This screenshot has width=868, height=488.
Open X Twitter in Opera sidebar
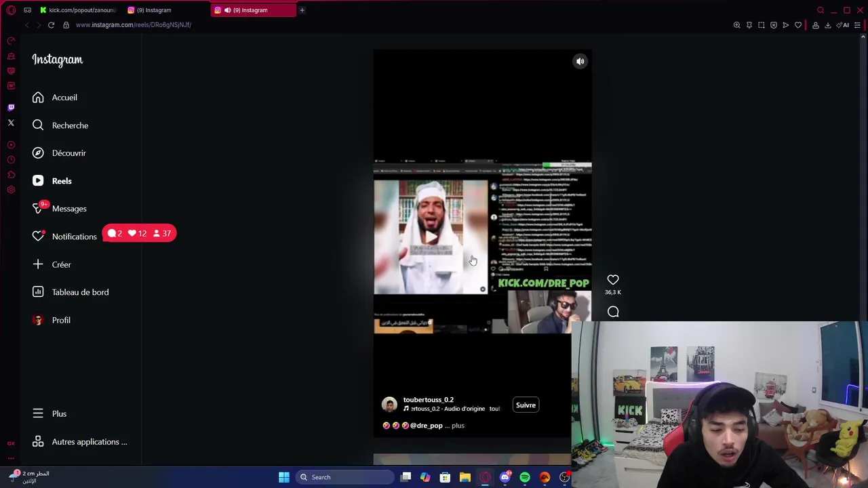(x=11, y=123)
